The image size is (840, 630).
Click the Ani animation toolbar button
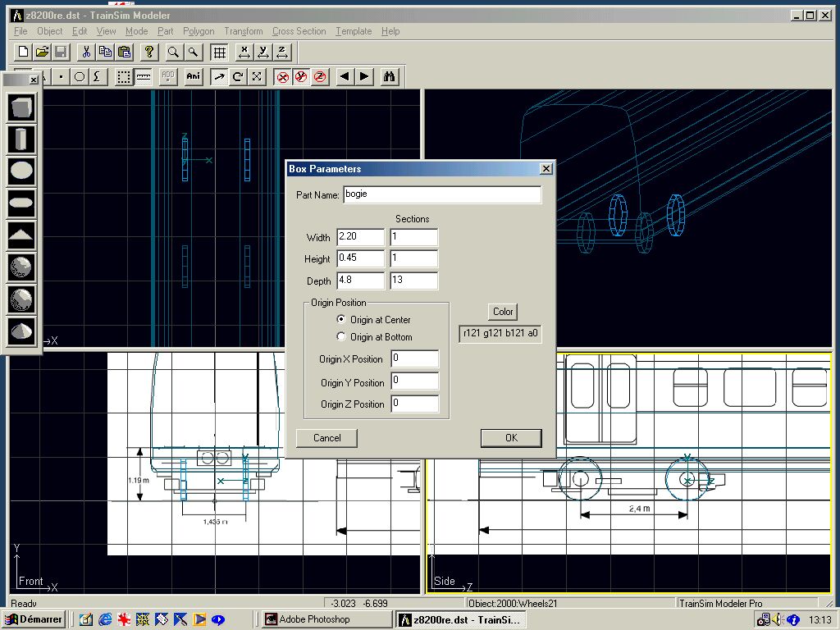pyautogui.click(x=193, y=77)
